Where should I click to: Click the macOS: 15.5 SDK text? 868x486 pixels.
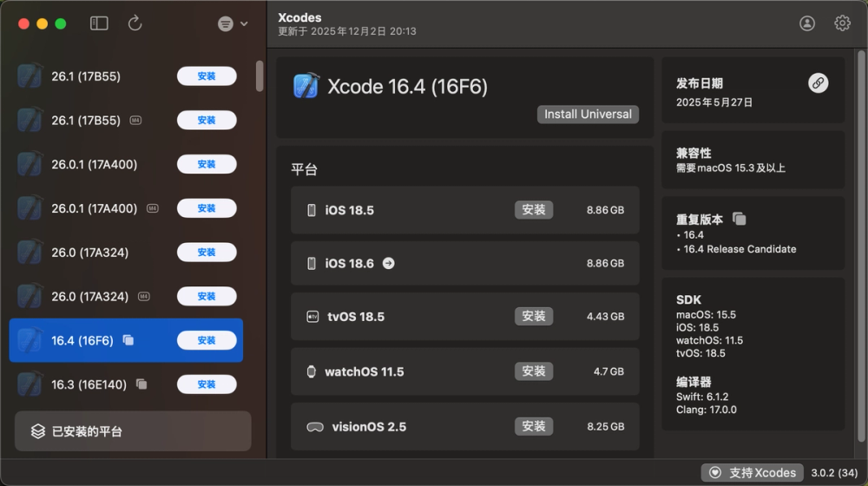coord(706,314)
